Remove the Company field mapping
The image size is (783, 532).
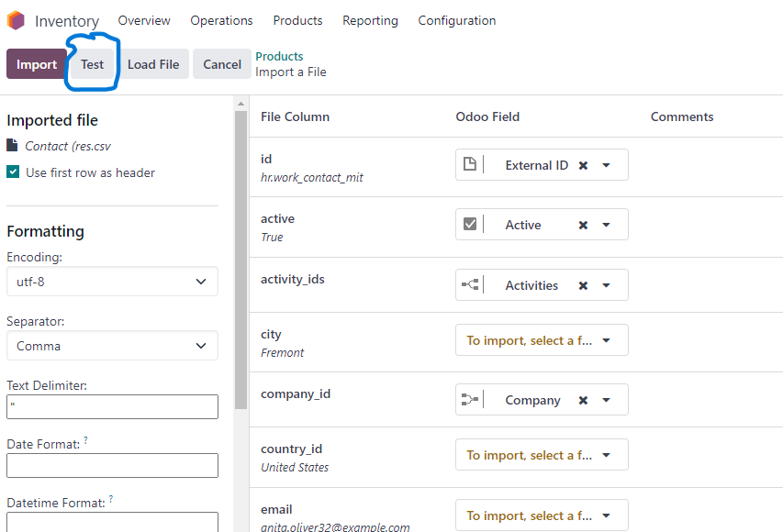click(x=583, y=400)
